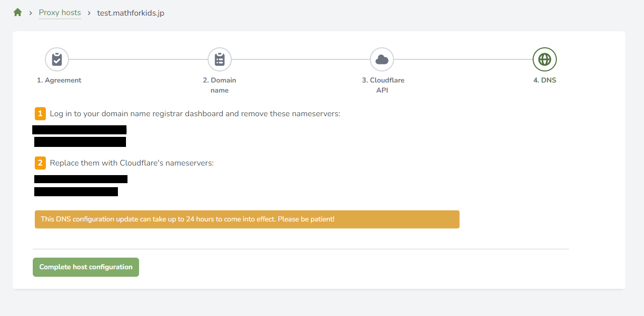The image size is (644, 316).
Task: Go to the '4. DNS' step label
Action: click(x=545, y=80)
